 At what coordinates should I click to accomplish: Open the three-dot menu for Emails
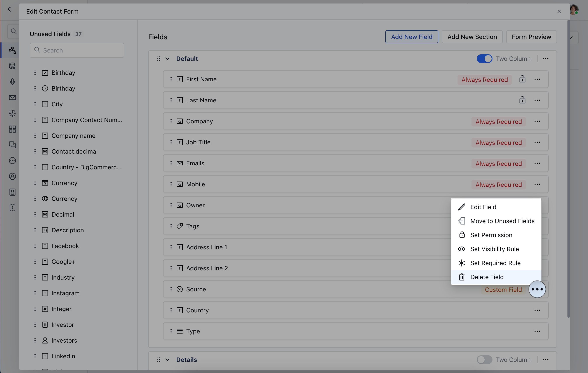537,163
